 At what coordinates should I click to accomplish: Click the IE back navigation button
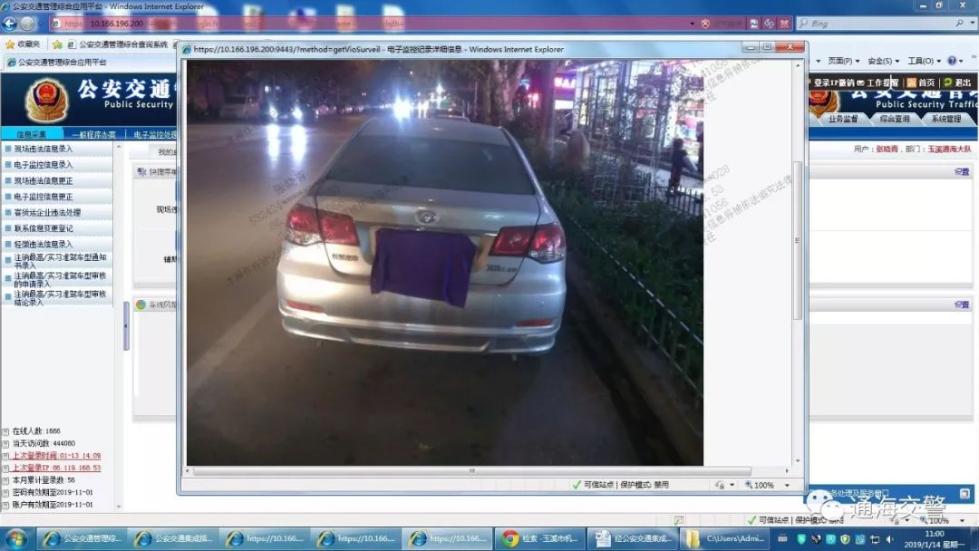(11, 23)
